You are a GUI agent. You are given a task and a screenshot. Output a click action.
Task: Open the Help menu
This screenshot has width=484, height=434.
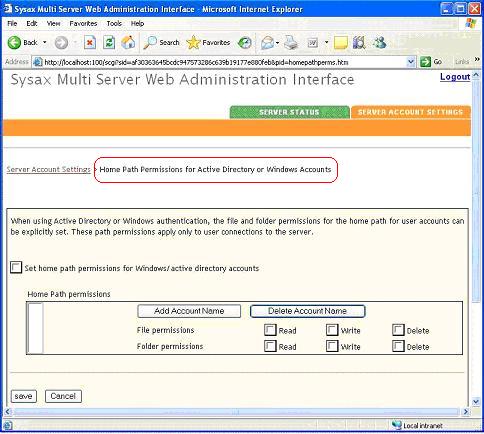[137, 23]
